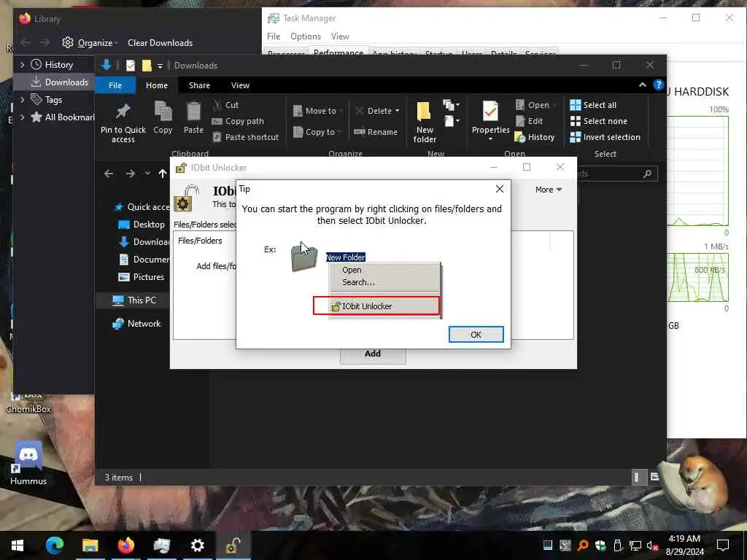Switch to the View ribbon tab in Explorer
747x560 pixels.
pyautogui.click(x=240, y=85)
